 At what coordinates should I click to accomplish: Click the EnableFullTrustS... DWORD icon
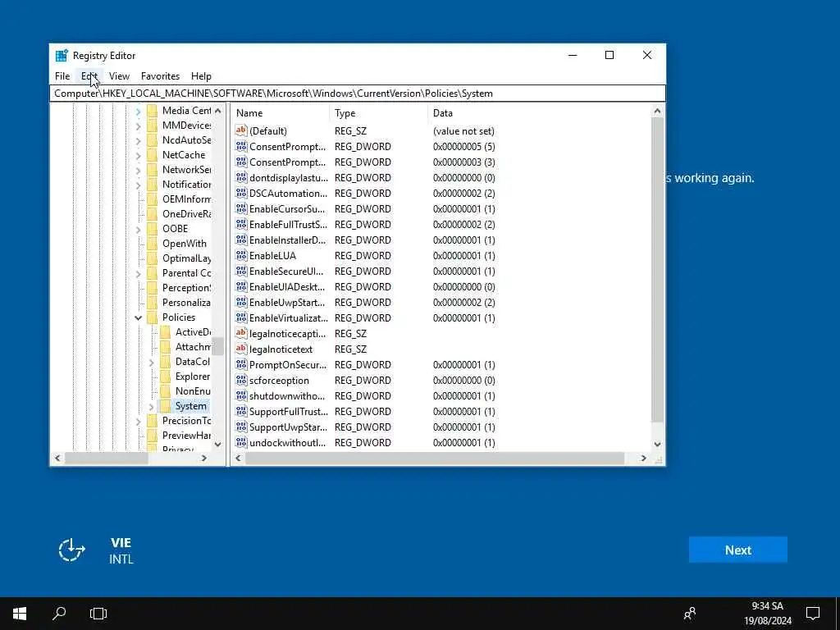tap(241, 224)
